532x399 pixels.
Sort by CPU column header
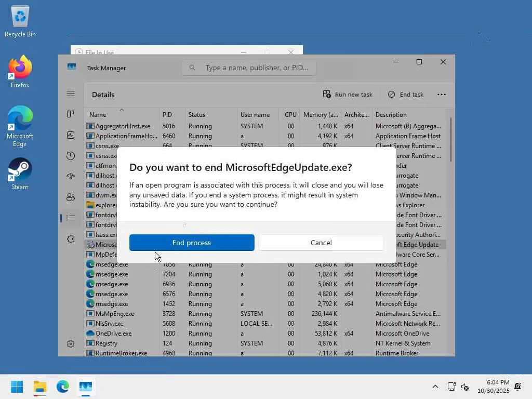(x=289, y=115)
